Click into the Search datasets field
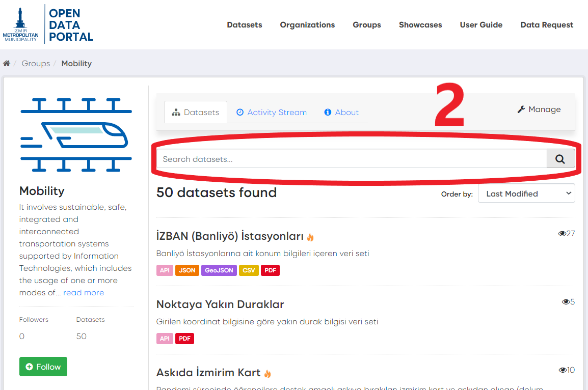This screenshot has height=390, width=588. click(352, 159)
